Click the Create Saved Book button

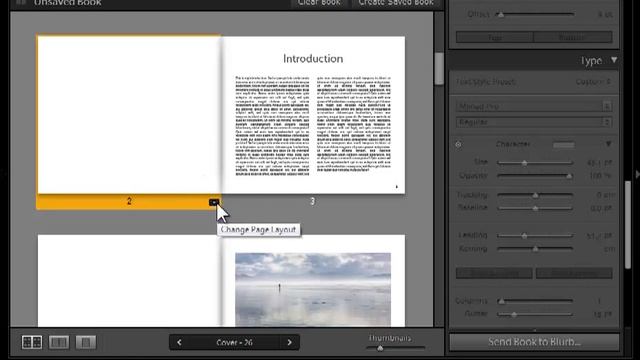(x=396, y=3)
